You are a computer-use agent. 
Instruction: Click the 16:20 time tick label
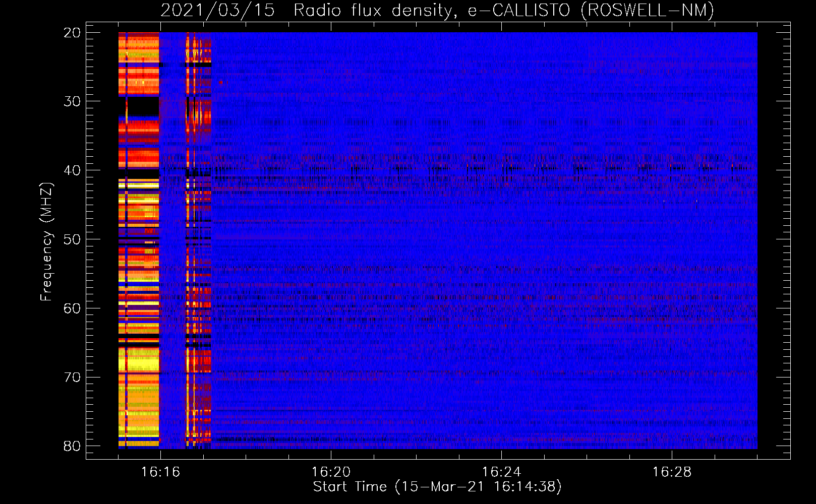click(x=331, y=472)
